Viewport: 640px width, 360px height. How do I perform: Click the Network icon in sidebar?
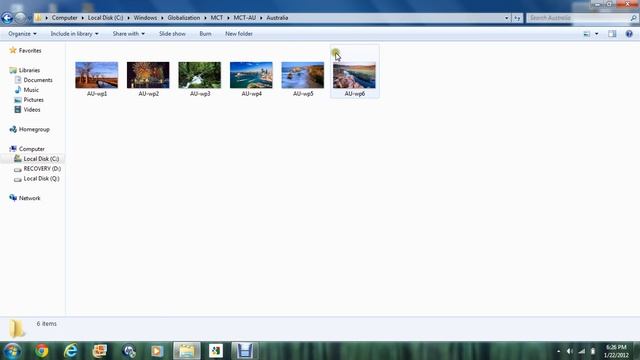click(13, 198)
